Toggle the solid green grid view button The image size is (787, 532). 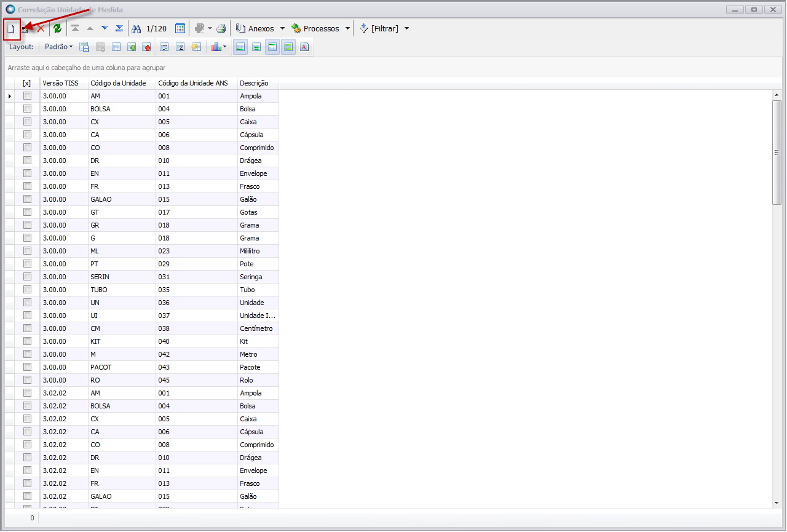[x=288, y=47]
